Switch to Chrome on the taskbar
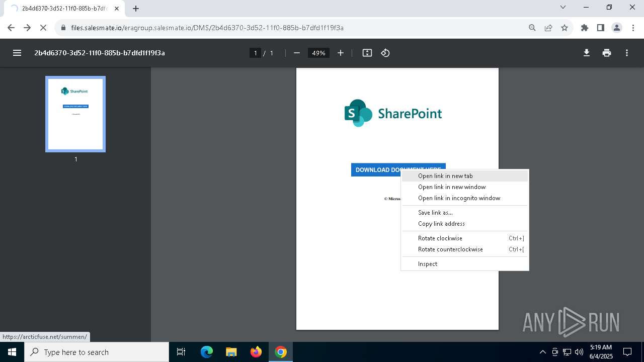 pyautogui.click(x=281, y=352)
